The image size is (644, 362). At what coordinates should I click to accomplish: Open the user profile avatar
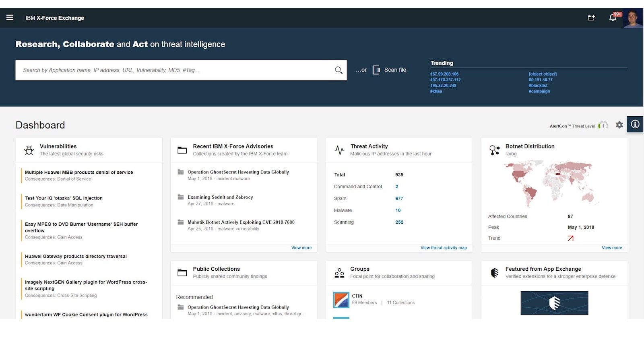coord(633,18)
